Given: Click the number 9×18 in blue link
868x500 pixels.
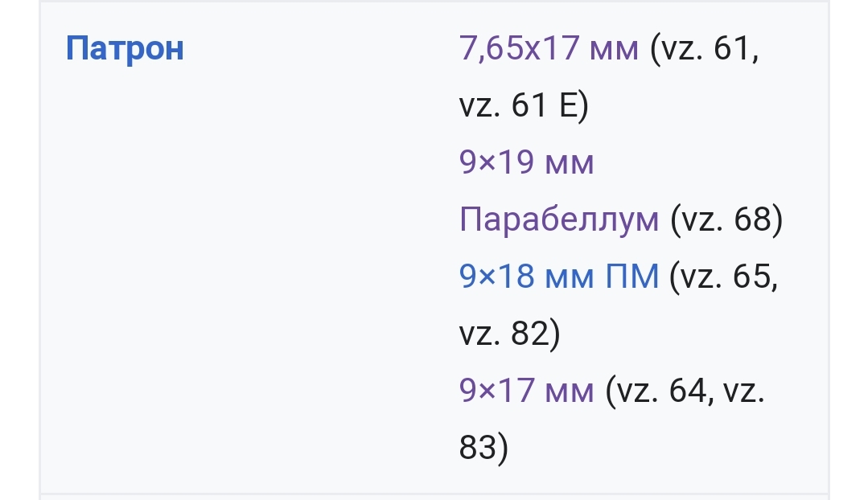Looking at the screenshot, I should point(496,276).
